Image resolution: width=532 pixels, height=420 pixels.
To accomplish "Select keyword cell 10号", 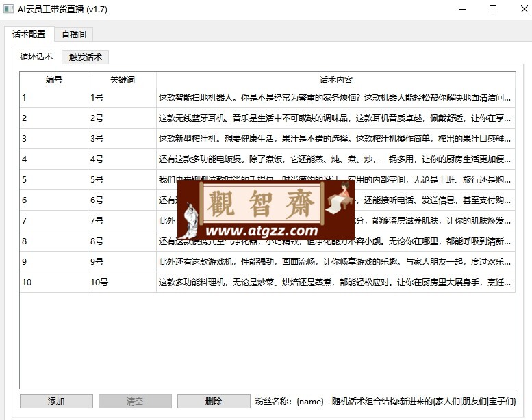I will (x=122, y=282).
